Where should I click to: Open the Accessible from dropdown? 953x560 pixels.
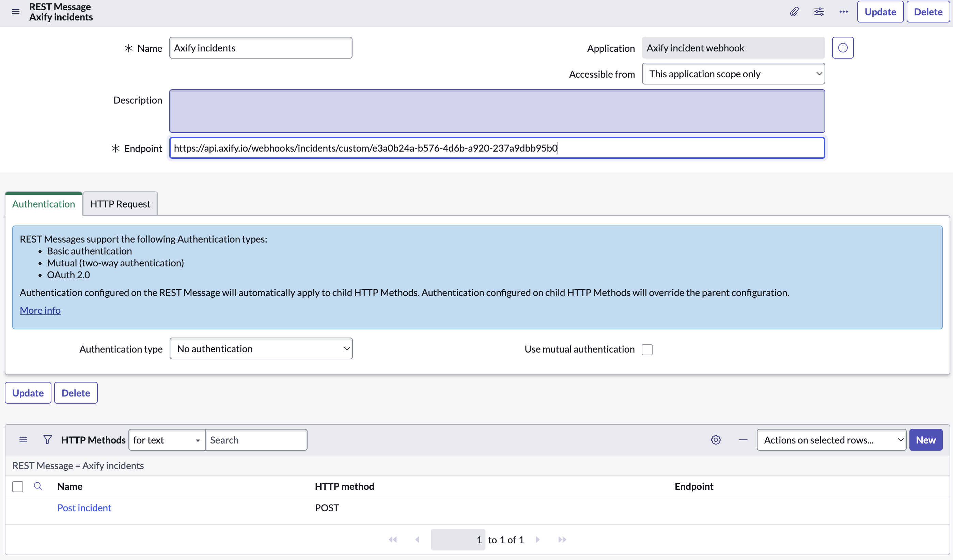(733, 74)
